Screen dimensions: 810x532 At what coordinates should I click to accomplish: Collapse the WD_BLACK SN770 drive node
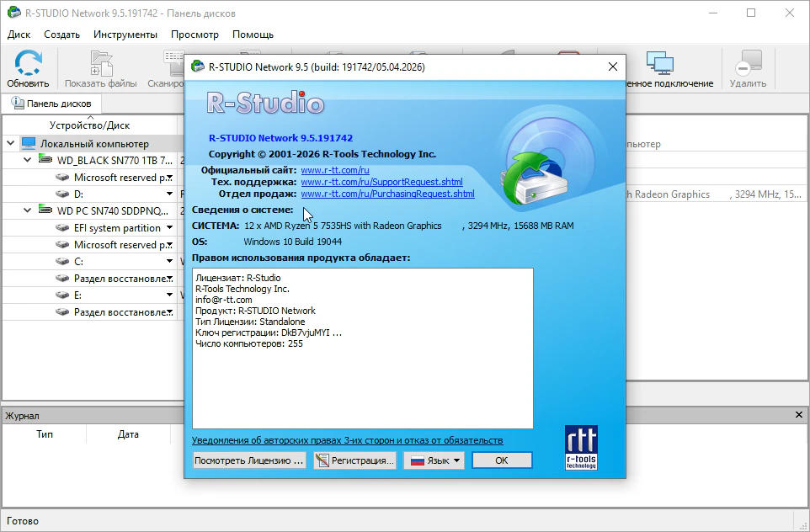(x=28, y=160)
